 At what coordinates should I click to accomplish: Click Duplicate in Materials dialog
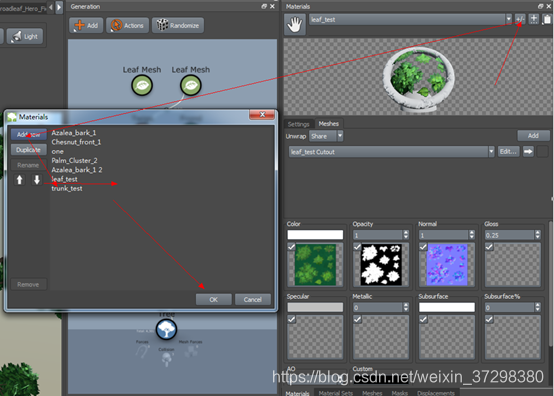coord(28,150)
